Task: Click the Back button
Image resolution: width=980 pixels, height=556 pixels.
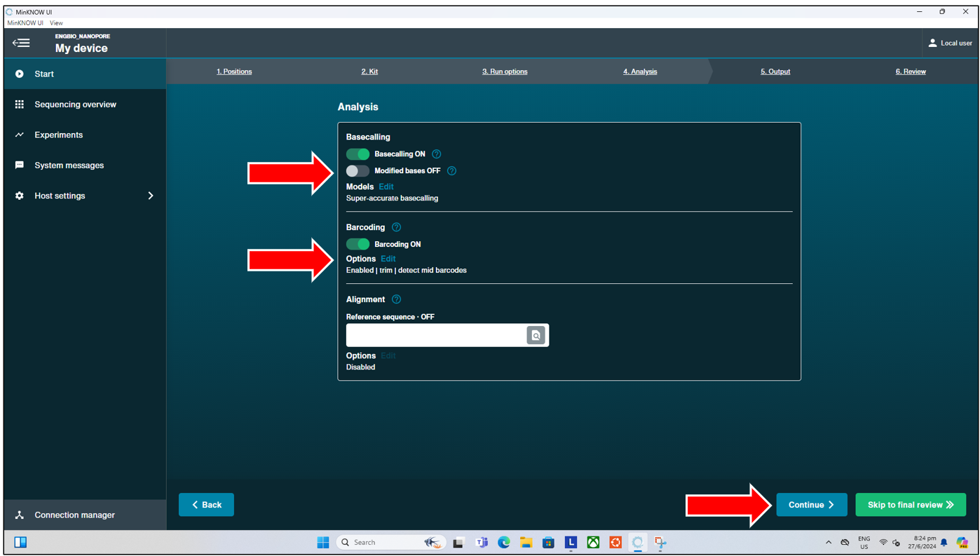Action: click(x=206, y=505)
